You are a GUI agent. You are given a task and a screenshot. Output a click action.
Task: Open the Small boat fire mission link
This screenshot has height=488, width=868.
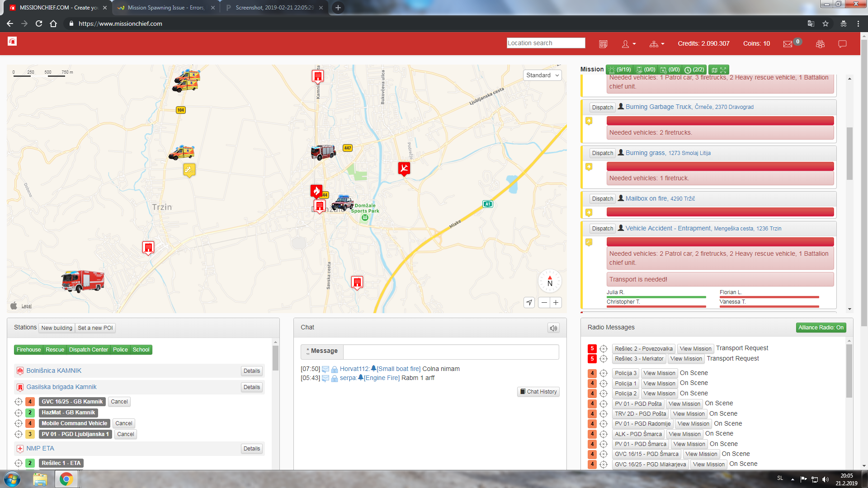tap(398, 369)
